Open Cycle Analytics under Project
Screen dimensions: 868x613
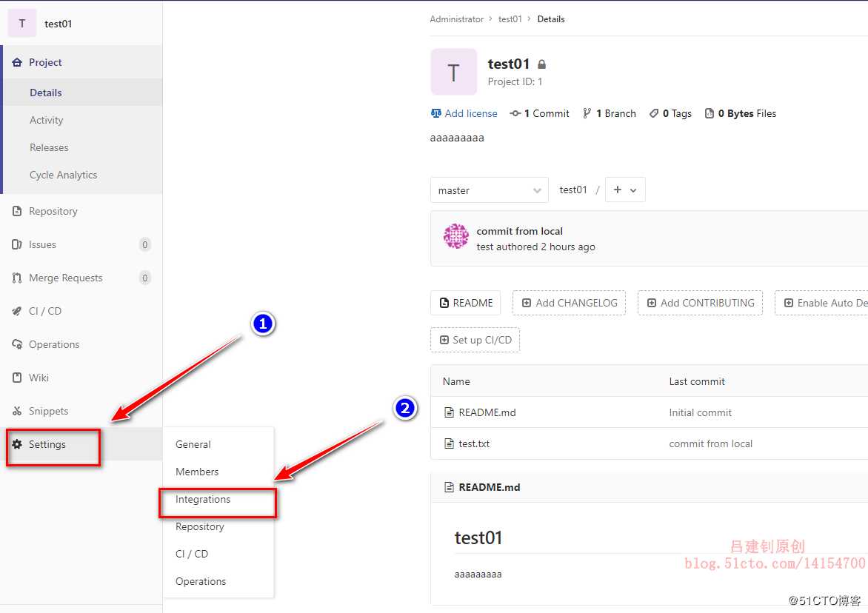click(x=63, y=175)
